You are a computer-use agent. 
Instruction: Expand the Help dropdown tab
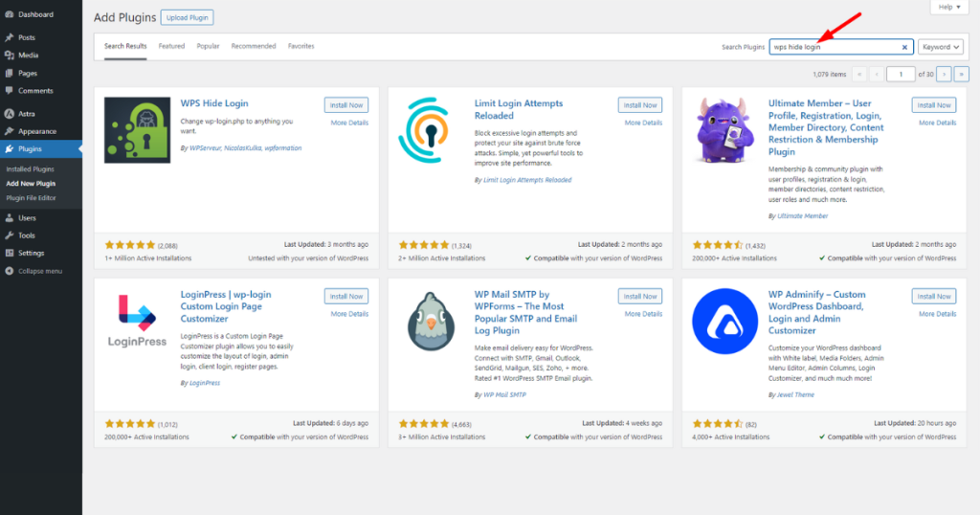(949, 7)
